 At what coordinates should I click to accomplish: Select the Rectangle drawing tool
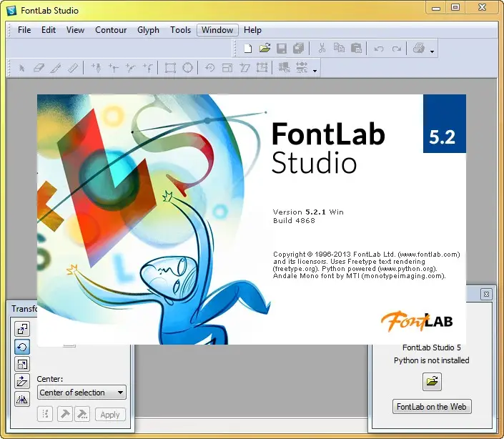tap(170, 68)
